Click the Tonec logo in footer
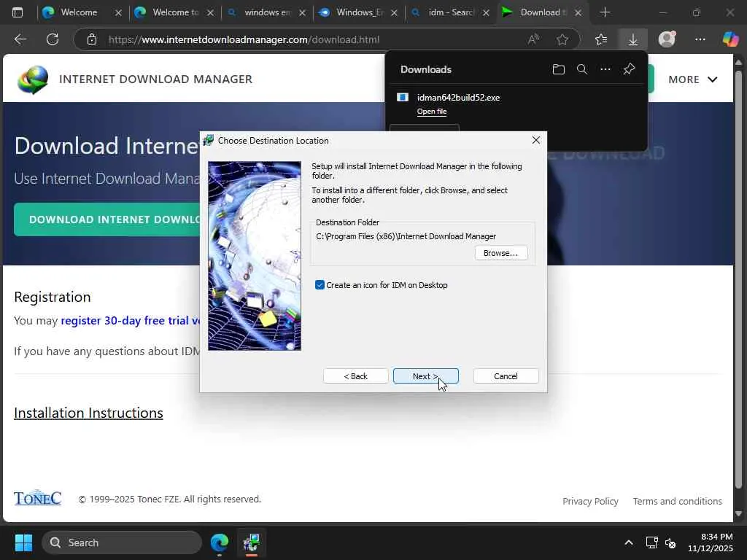Screen dimensions: 747x560 tap(37, 498)
